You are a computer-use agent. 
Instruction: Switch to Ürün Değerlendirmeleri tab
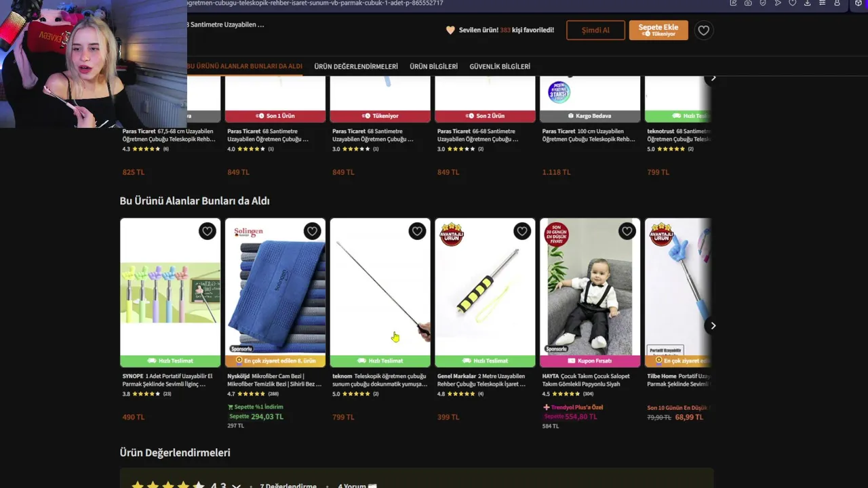click(356, 66)
